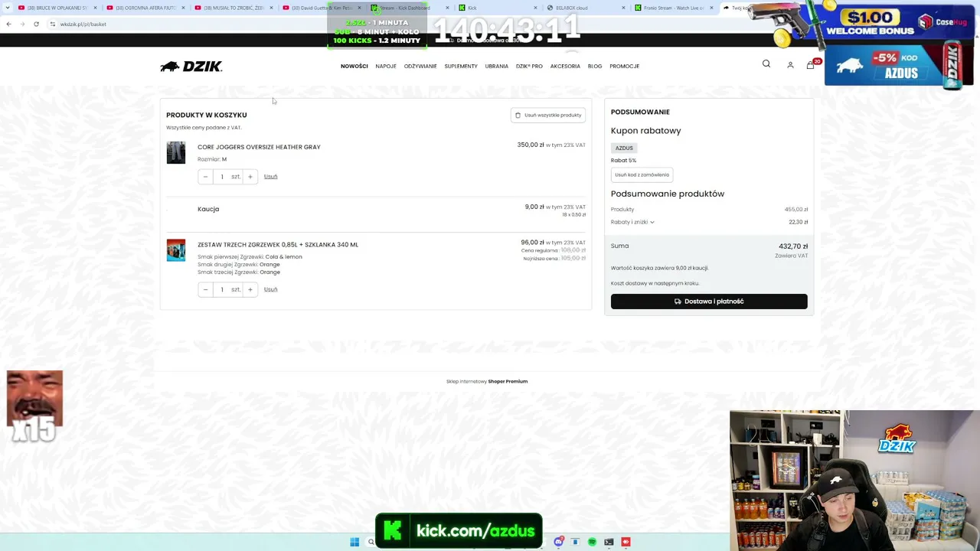Open the AKCESORIA menu item
980x551 pixels.
tap(565, 67)
